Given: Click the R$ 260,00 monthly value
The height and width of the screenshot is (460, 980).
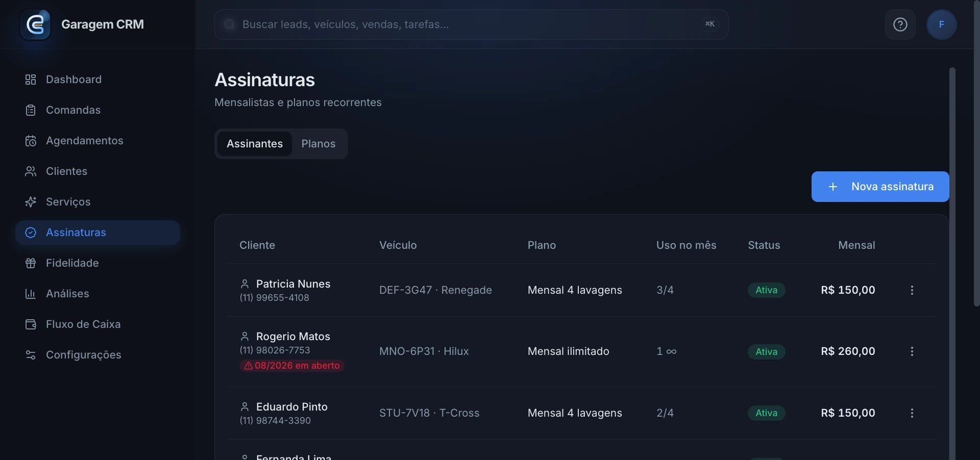Looking at the screenshot, I should click(x=848, y=351).
